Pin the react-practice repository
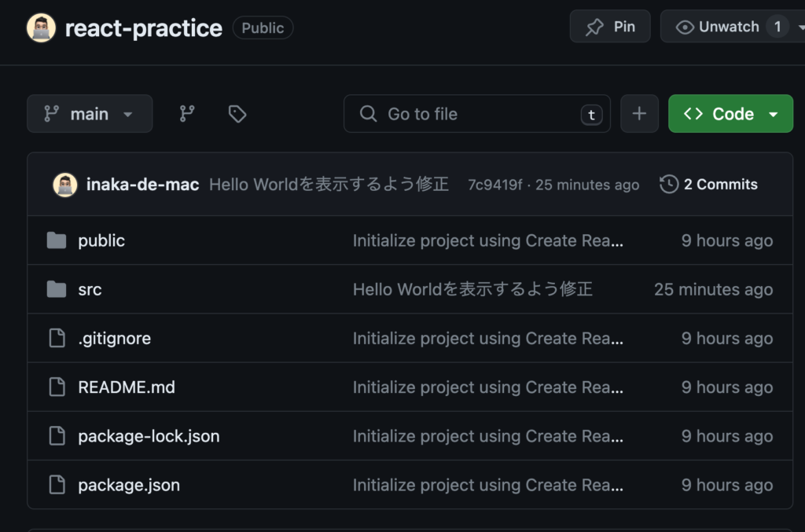The height and width of the screenshot is (532, 805). click(x=610, y=26)
